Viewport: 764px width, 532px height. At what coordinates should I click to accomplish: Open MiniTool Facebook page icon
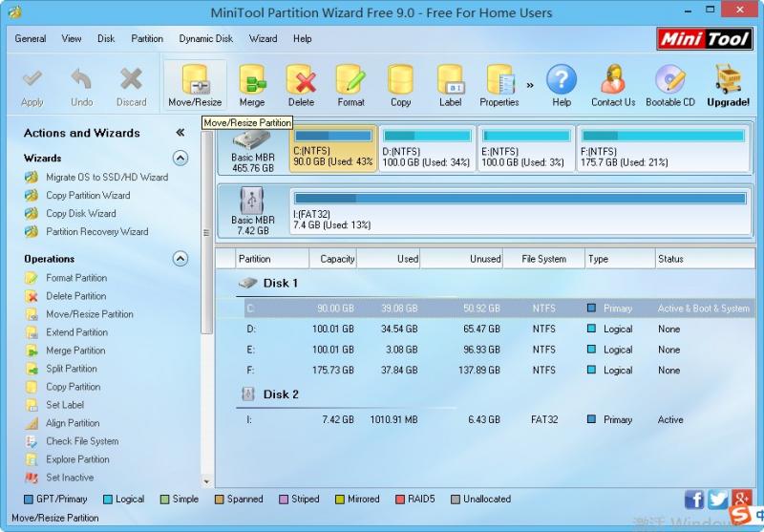[x=694, y=500]
